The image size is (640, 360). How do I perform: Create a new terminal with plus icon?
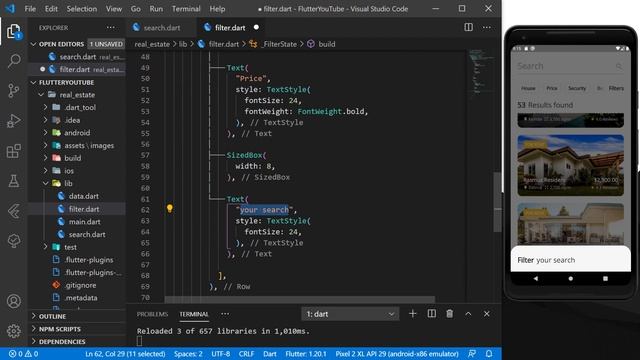click(413, 313)
